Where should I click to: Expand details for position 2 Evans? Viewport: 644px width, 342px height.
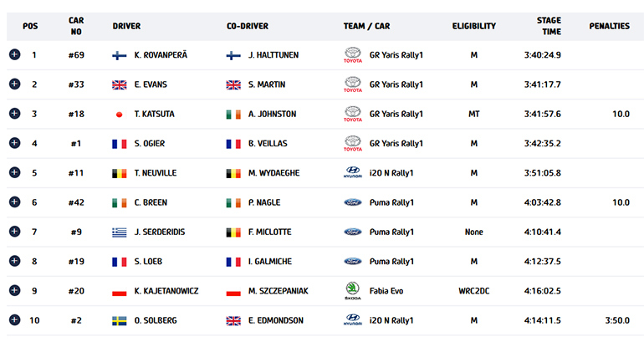pyautogui.click(x=14, y=84)
